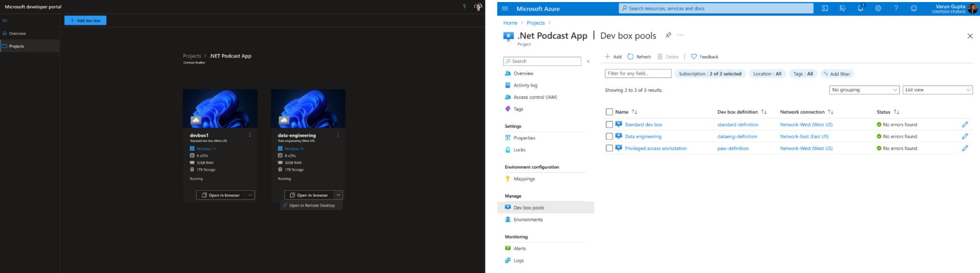The height and width of the screenshot is (273, 980).
Task: Open Activity log in Azure sidebar
Action: click(525, 85)
